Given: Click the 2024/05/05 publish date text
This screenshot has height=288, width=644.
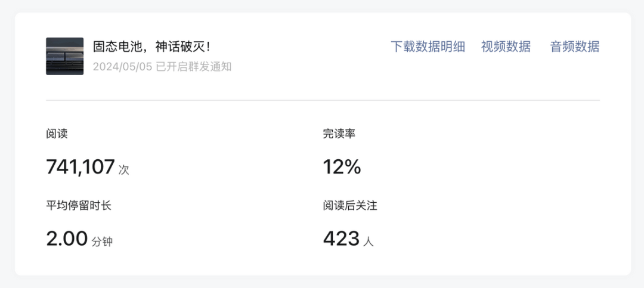Looking at the screenshot, I should pos(122,67).
